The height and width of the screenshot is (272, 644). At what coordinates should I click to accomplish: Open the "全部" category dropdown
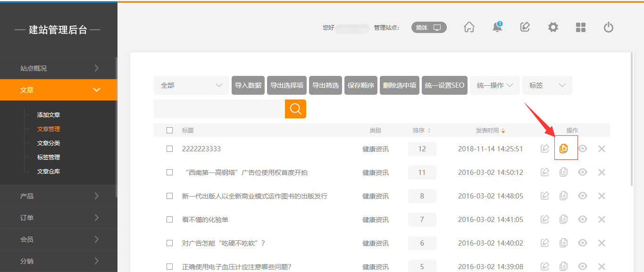click(191, 85)
